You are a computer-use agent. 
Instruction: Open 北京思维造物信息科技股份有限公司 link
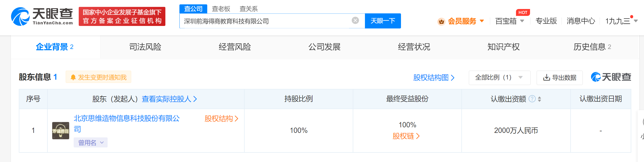coord(127,124)
